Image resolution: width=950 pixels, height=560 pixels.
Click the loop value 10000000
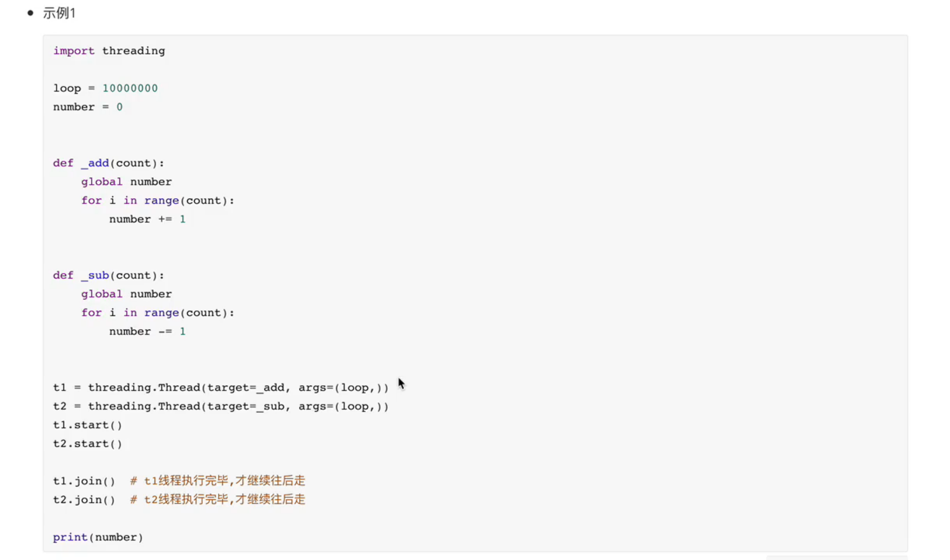coord(130,88)
